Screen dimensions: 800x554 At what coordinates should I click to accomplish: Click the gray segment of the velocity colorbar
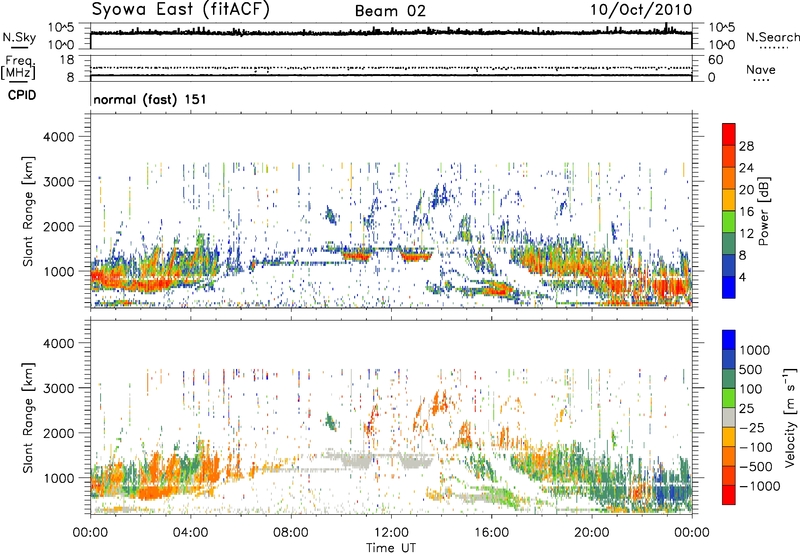tap(729, 418)
